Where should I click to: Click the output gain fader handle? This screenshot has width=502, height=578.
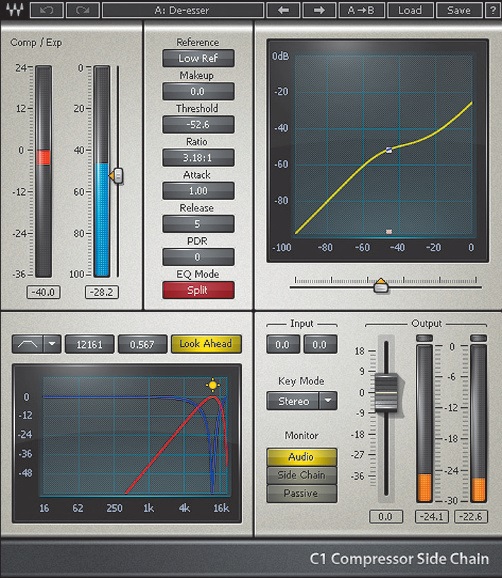tap(386, 393)
